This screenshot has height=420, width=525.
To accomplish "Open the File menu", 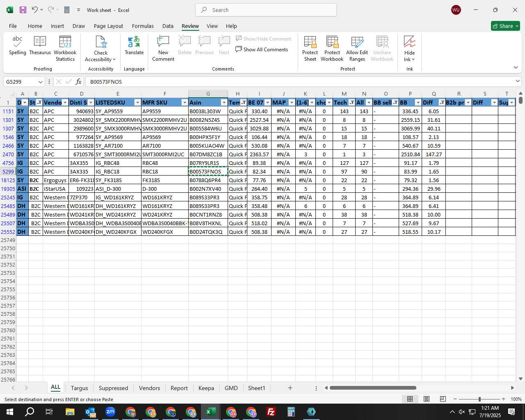I will tap(13, 26).
